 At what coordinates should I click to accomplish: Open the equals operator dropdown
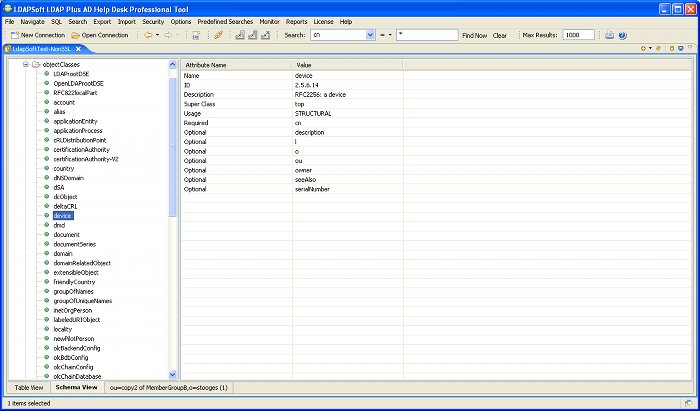(x=390, y=35)
